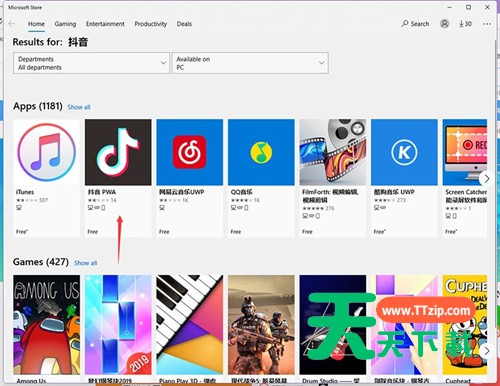Viewport: 500px width, 386px height.
Task: Click the FilmForth star rating 276
Action: click(x=318, y=208)
